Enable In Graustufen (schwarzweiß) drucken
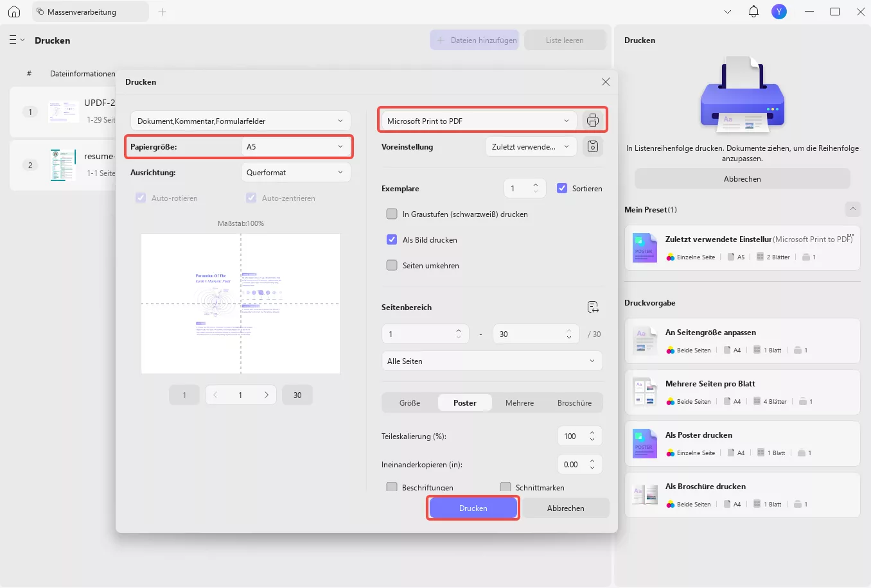The height and width of the screenshot is (588, 871). (392, 214)
